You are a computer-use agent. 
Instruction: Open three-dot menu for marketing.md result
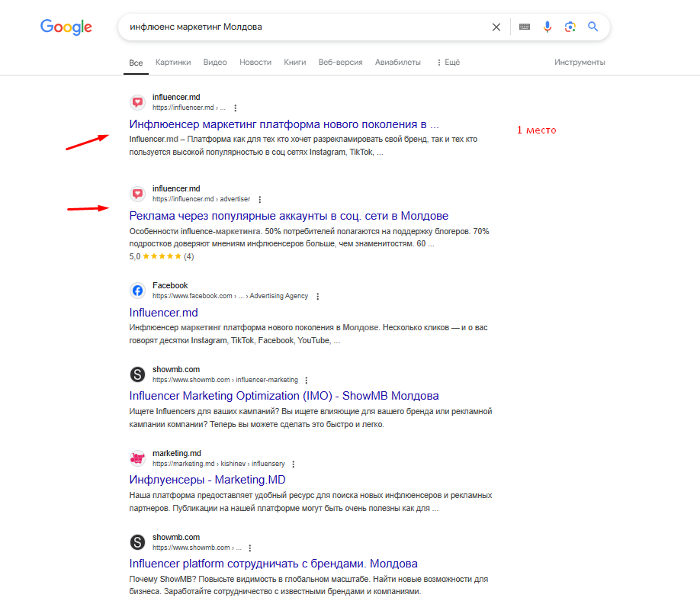coord(294,464)
